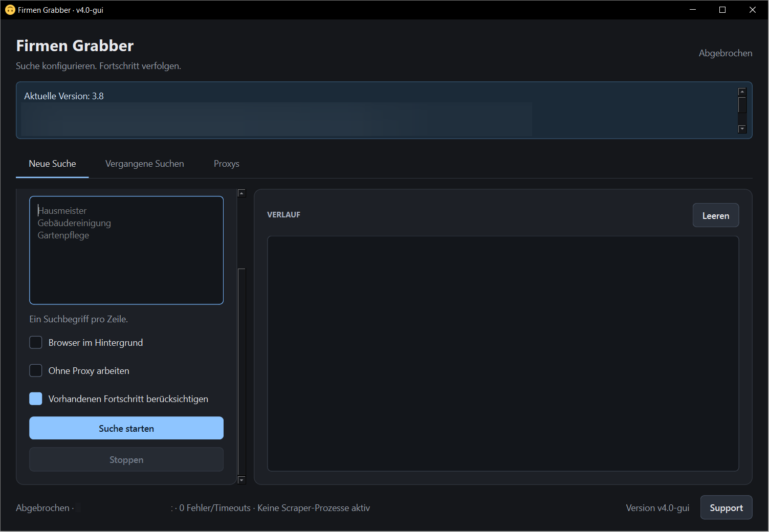Click the 'Firmen Grabber' main heading
Viewport: 769px width, 532px height.
pyautogui.click(x=75, y=46)
